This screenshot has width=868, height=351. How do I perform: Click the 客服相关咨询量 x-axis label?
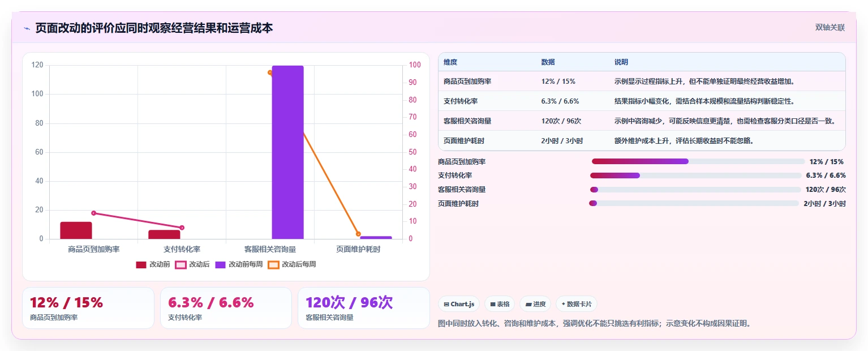coord(270,249)
